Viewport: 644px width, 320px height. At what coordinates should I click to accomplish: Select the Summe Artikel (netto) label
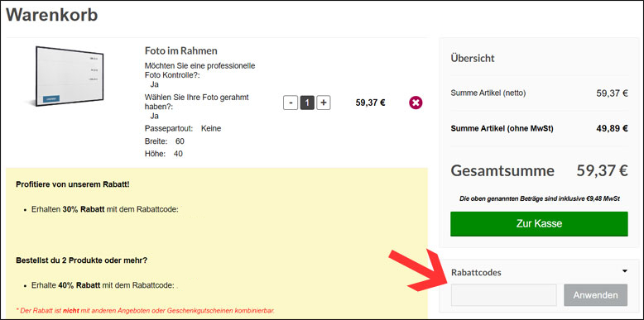coord(488,93)
